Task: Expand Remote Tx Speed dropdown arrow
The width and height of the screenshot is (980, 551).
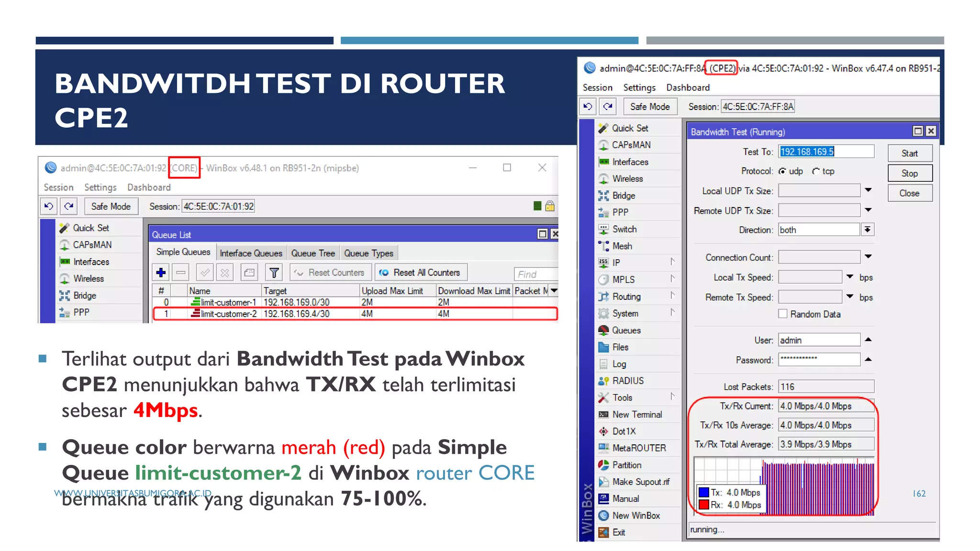Action: pos(850,297)
